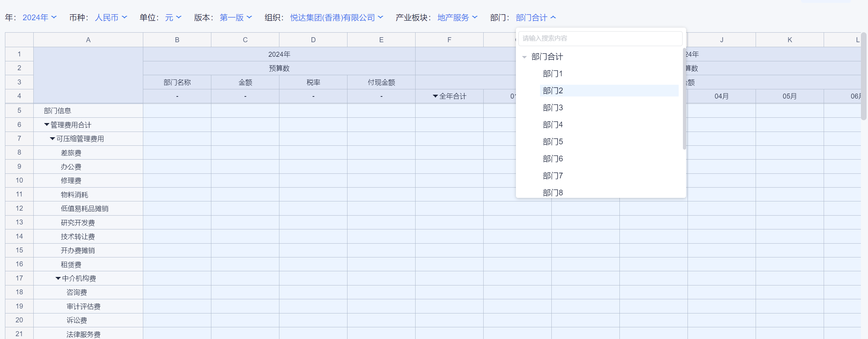Close the 部门 部门合计 dropdown
Screen dimensions: 868x339
pos(535,17)
